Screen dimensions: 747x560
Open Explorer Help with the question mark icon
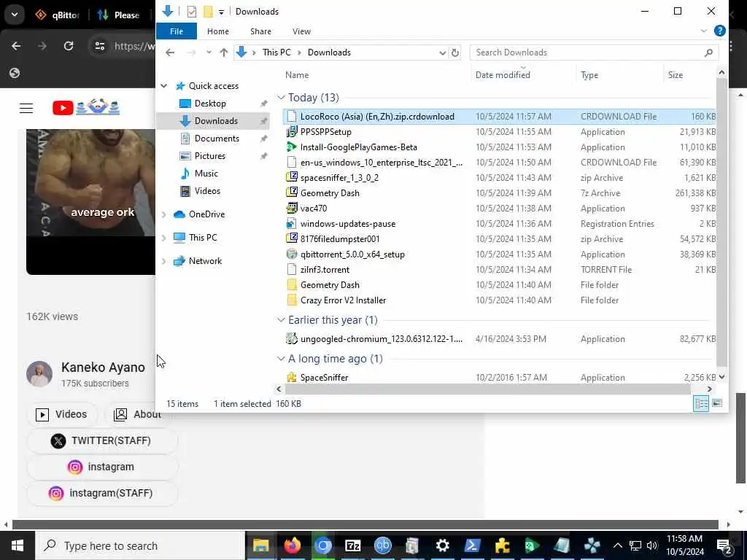(720, 31)
